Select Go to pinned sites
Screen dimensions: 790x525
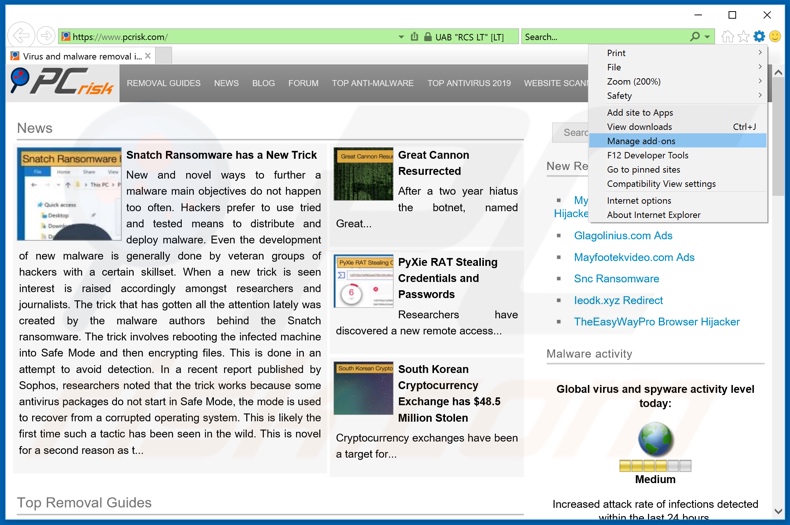[678, 169]
